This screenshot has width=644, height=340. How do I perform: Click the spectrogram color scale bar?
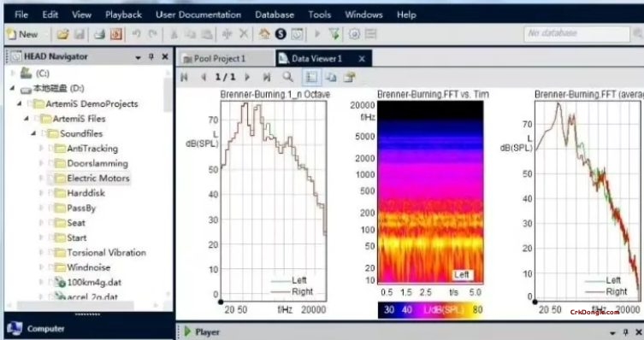tap(430, 309)
